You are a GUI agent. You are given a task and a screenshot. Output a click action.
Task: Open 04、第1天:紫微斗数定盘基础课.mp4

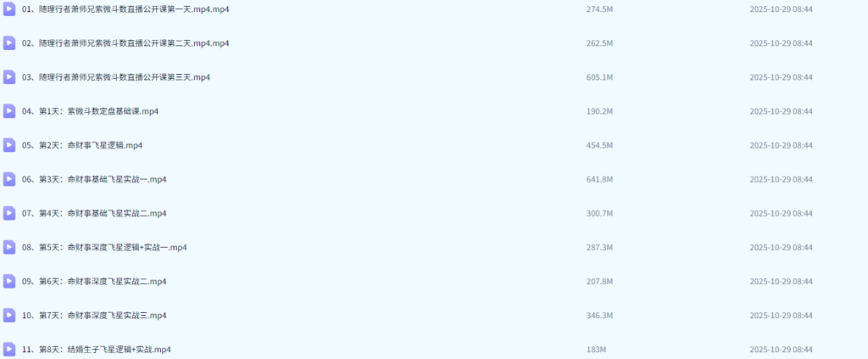(90, 111)
